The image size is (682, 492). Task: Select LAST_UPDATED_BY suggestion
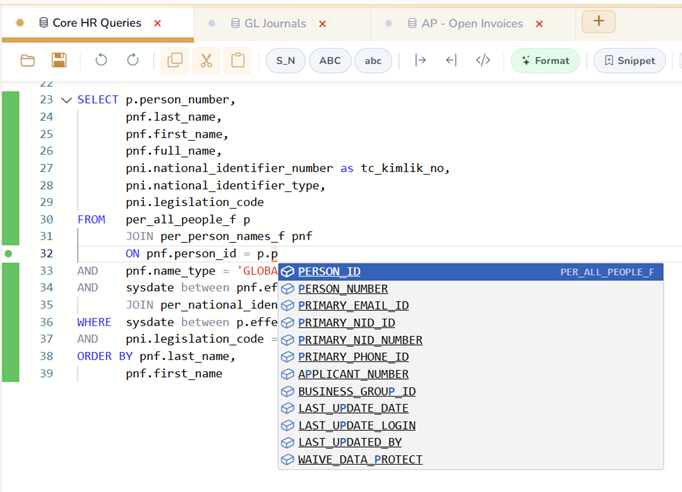tap(471, 442)
